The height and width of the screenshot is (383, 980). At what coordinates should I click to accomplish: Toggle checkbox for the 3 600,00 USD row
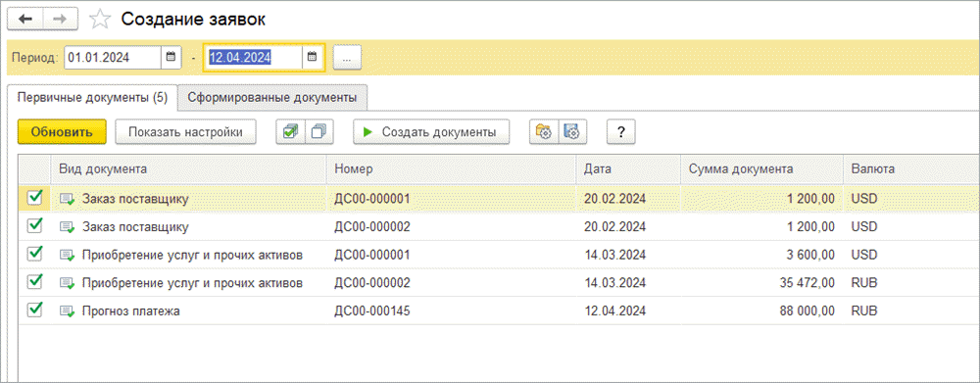[x=35, y=254]
